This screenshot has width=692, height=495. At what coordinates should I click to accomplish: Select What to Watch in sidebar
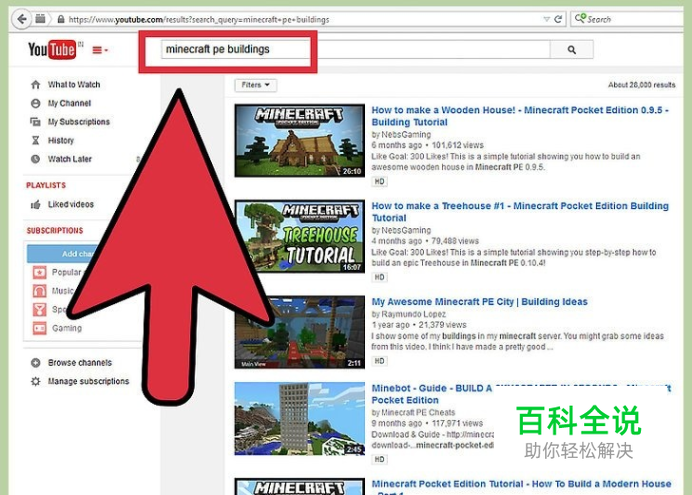click(74, 84)
